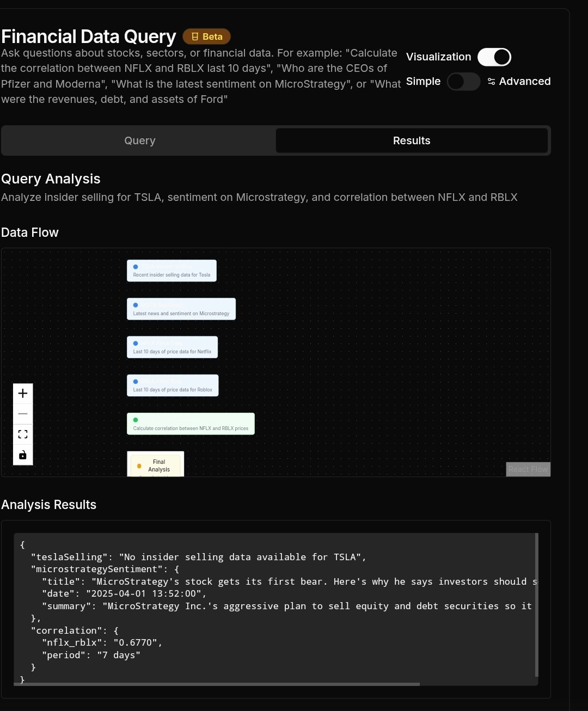Click the Financial Data Query title
588x711 pixels.
(x=89, y=36)
